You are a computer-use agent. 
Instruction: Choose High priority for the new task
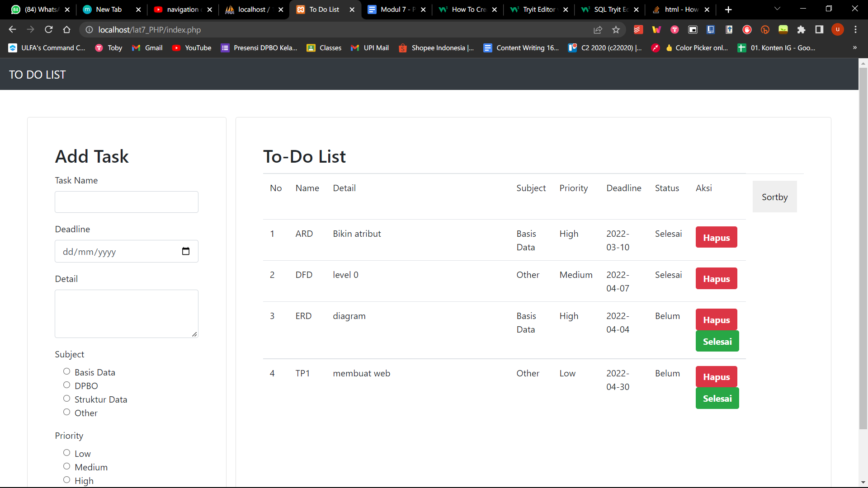66,480
